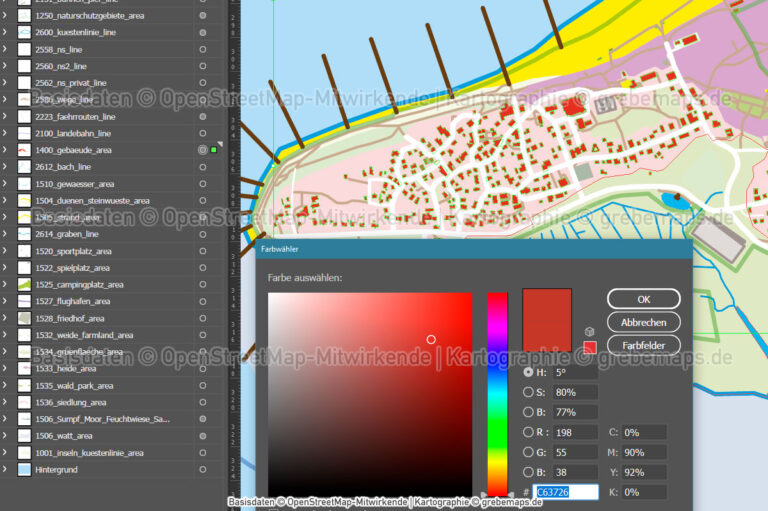Viewport: 768px width, 511px height.
Task: Click the hex color field C63726
Action: 566,492
